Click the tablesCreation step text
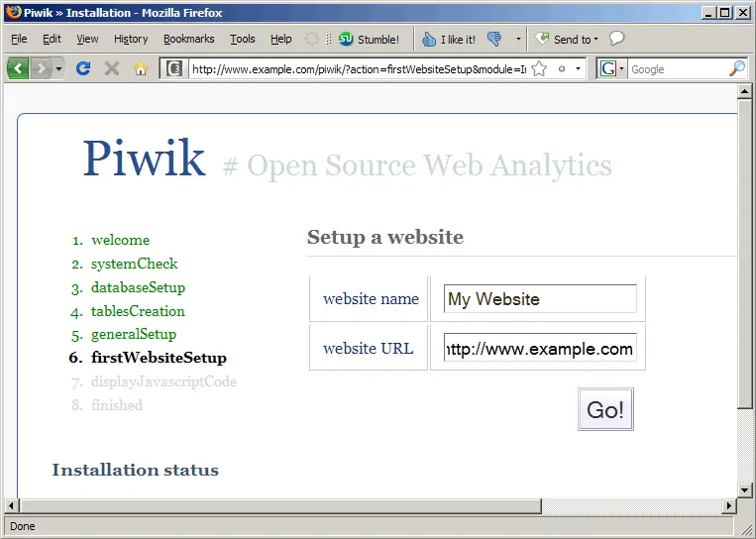The height and width of the screenshot is (539, 756). pos(138,311)
